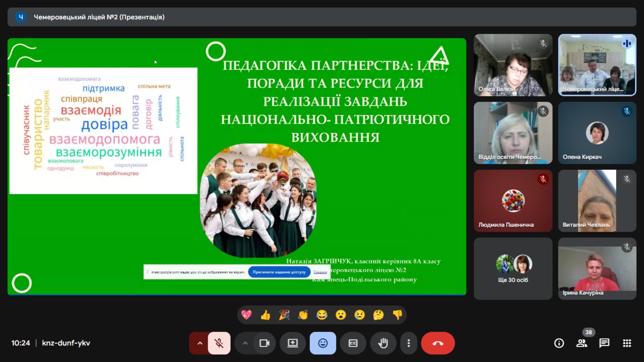Click the heart emoji reaction
Image resolution: width=644 pixels, height=362 pixels.
(246, 315)
